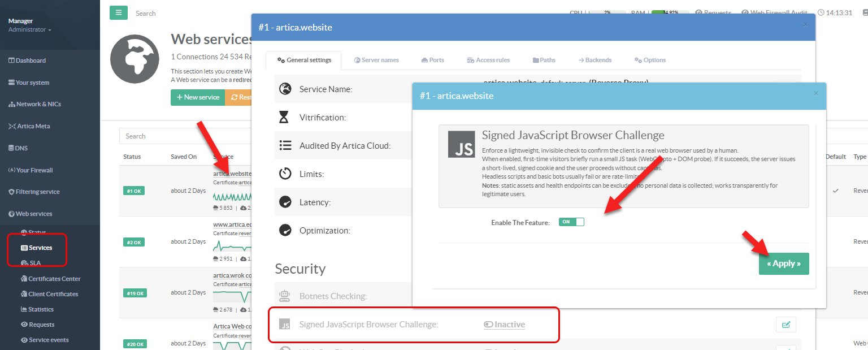Click the Audited By Artica Cloud list icon
This screenshot has height=350, width=868.
[285, 146]
